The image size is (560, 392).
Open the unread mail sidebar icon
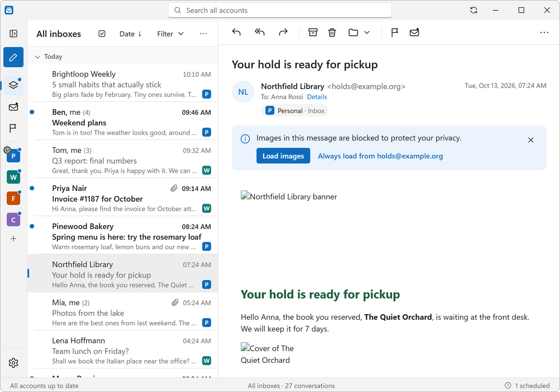point(13,107)
